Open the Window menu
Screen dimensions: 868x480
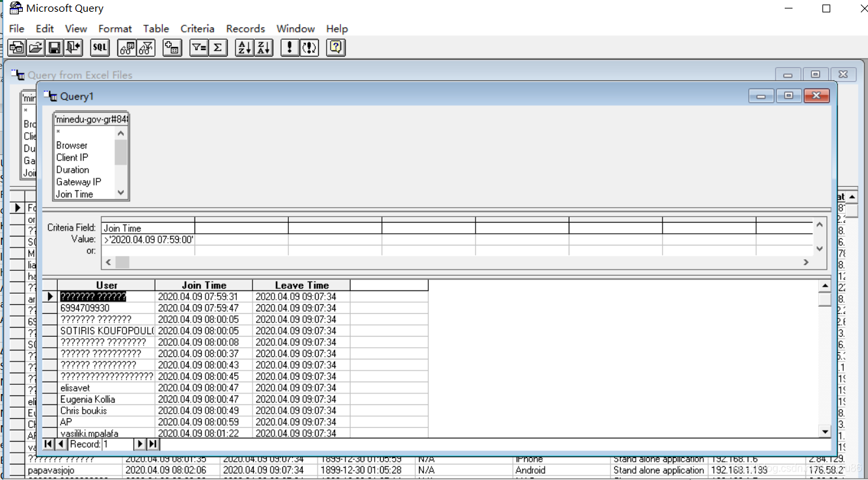(x=295, y=29)
